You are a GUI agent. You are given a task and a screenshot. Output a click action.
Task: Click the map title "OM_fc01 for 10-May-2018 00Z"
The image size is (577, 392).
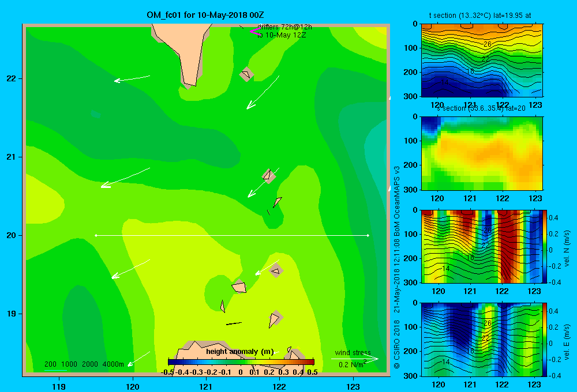pos(205,15)
